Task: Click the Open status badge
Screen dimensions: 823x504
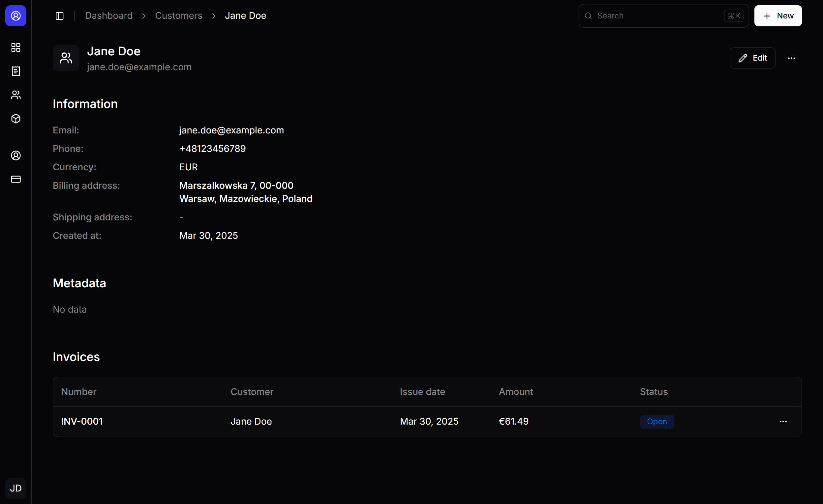Action: coord(657,422)
